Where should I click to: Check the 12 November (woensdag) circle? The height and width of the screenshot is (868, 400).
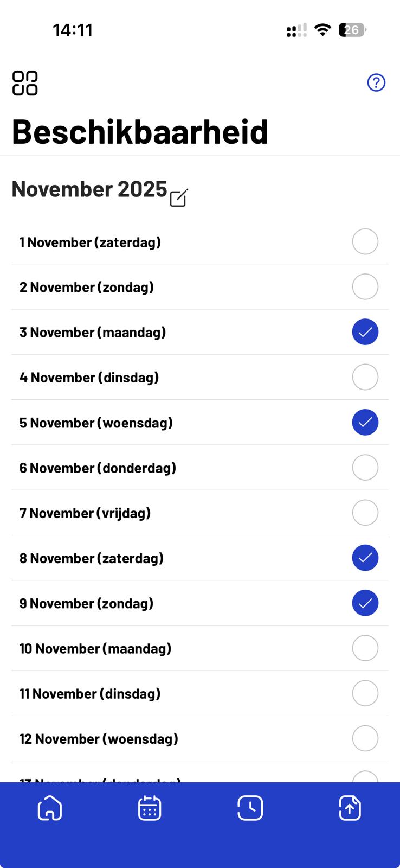[365, 738]
